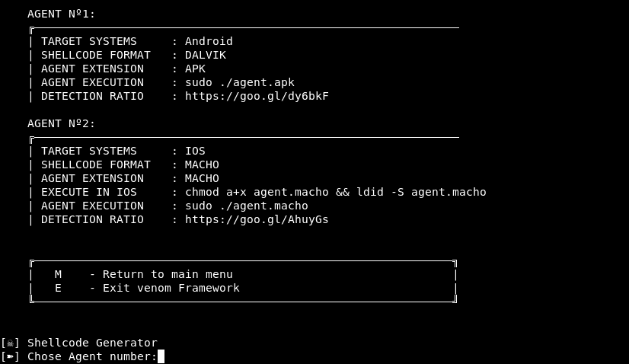Click the MACHO shellcode format value

click(x=202, y=164)
